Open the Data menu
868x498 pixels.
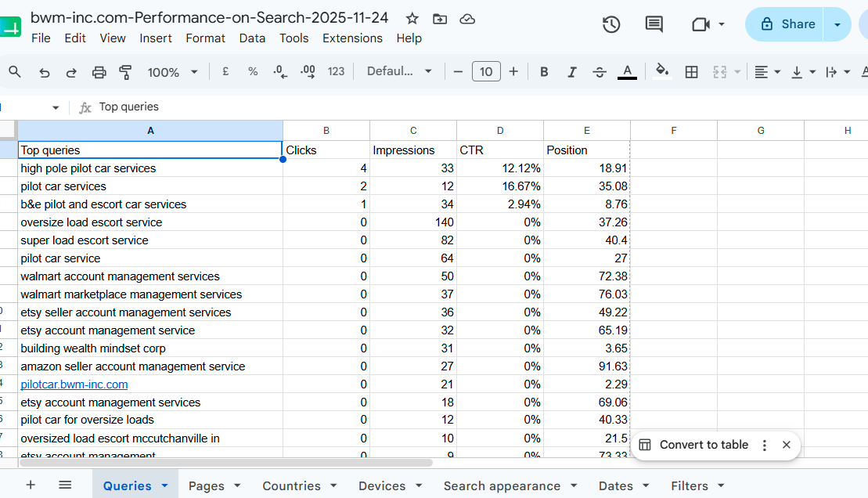[x=252, y=38]
